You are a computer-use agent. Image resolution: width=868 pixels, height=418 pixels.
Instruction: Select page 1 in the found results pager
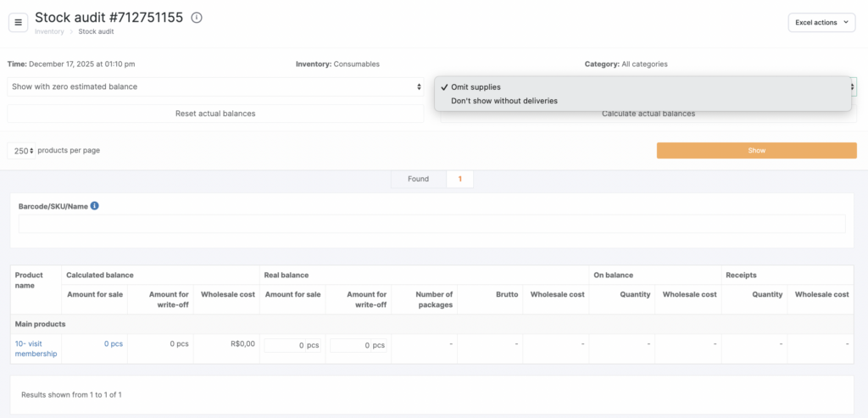(x=459, y=179)
